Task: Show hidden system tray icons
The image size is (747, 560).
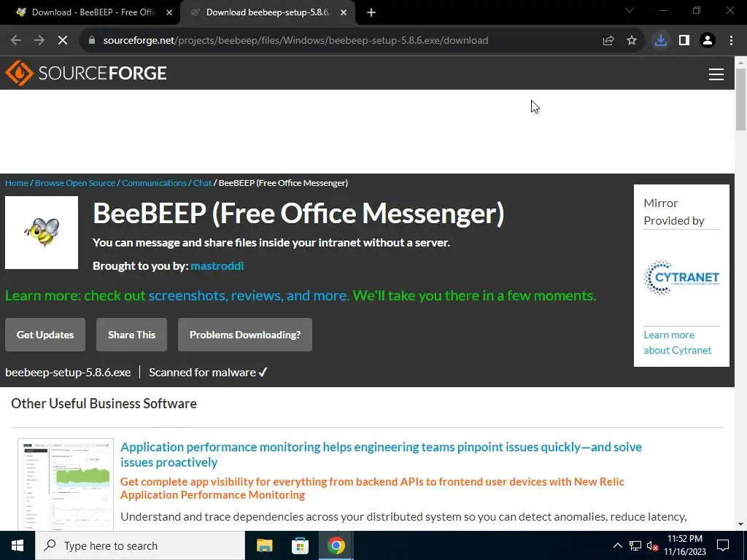Action: [617, 545]
